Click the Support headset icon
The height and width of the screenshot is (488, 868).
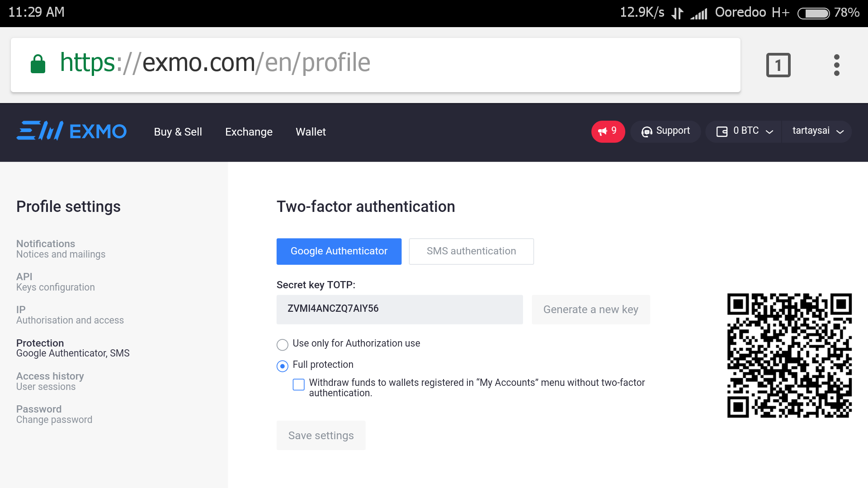click(647, 131)
